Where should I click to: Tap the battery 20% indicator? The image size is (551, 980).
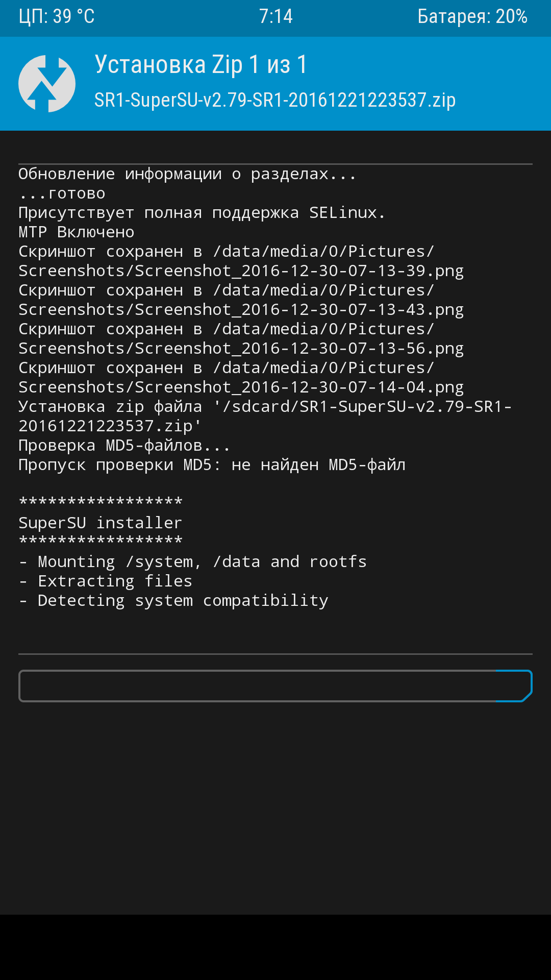(472, 17)
